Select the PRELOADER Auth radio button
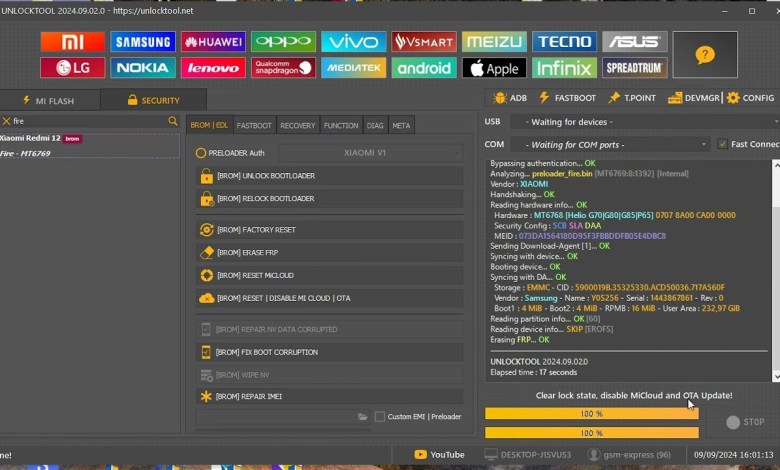This screenshot has width=780, height=470. (201, 153)
